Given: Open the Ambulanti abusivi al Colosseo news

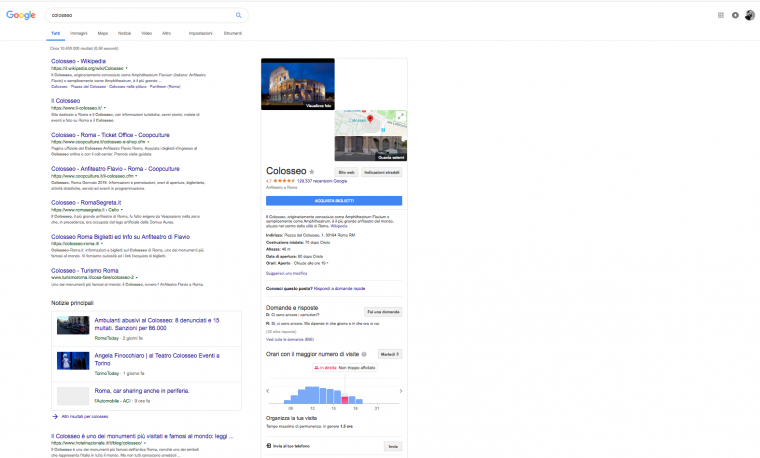Looking at the screenshot, I should tap(157, 324).
